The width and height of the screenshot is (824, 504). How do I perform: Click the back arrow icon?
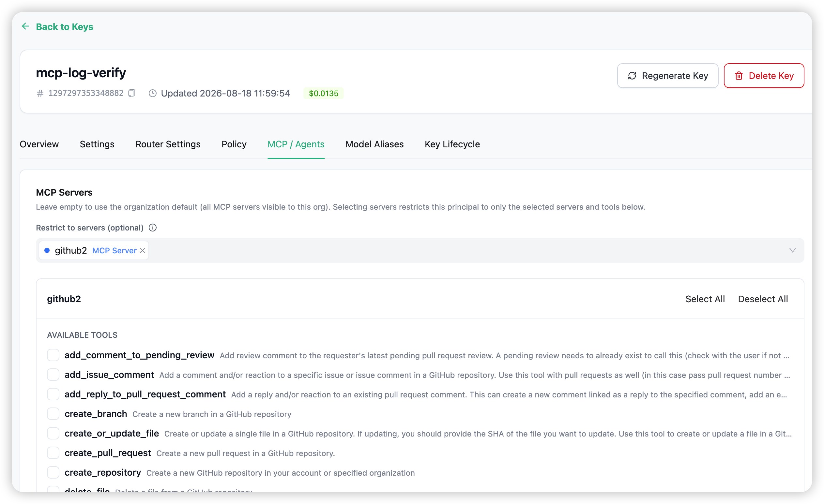pyautogui.click(x=25, y=26)
